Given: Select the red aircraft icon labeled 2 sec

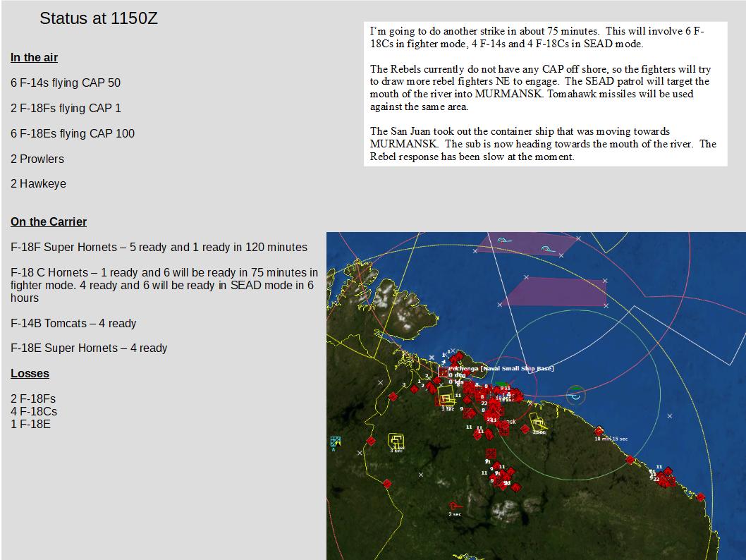Looking at the screenshot, I should [x=455, y=506].
